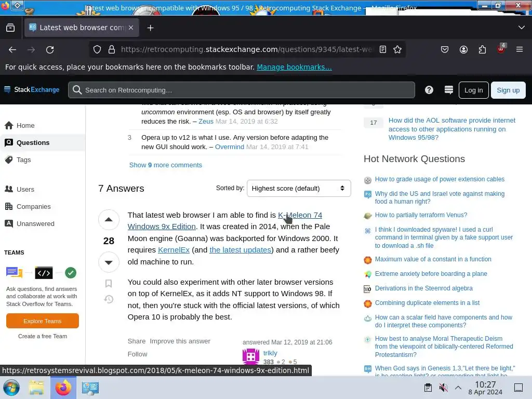This screenshot has height=399, width=532.
Task: Open 'Combining duplicate elements in a list'
Action: pos(427,303)
